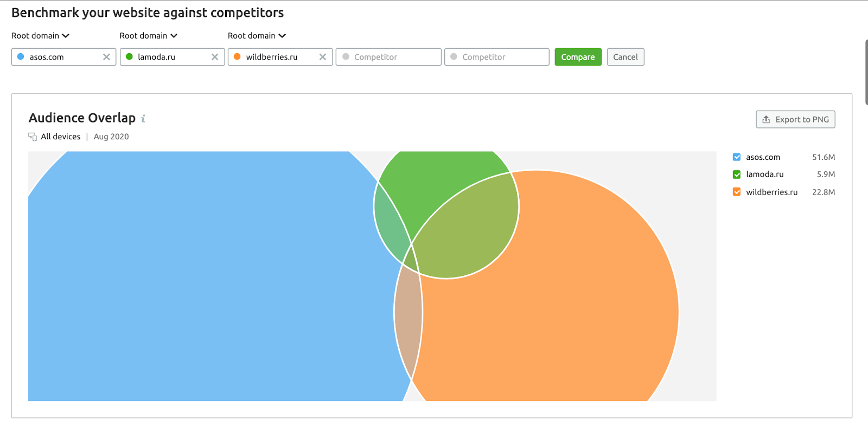Click the lamoda.ru legend label
This screenshot has width=868, height=426.
(764, 175)
